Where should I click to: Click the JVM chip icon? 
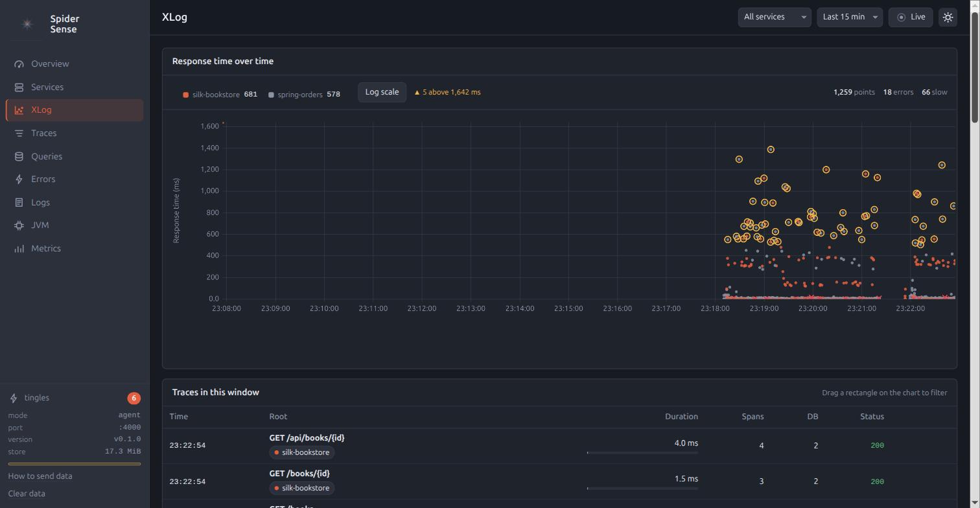coord(19,225)
